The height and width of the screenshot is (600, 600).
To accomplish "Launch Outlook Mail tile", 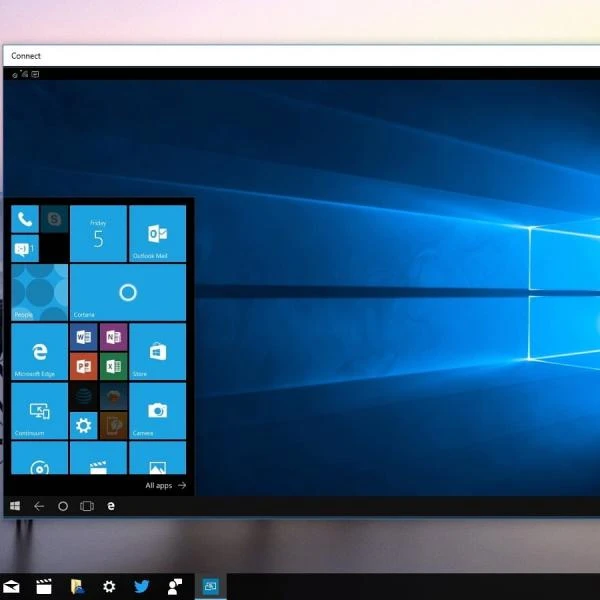I will (158, 233).
